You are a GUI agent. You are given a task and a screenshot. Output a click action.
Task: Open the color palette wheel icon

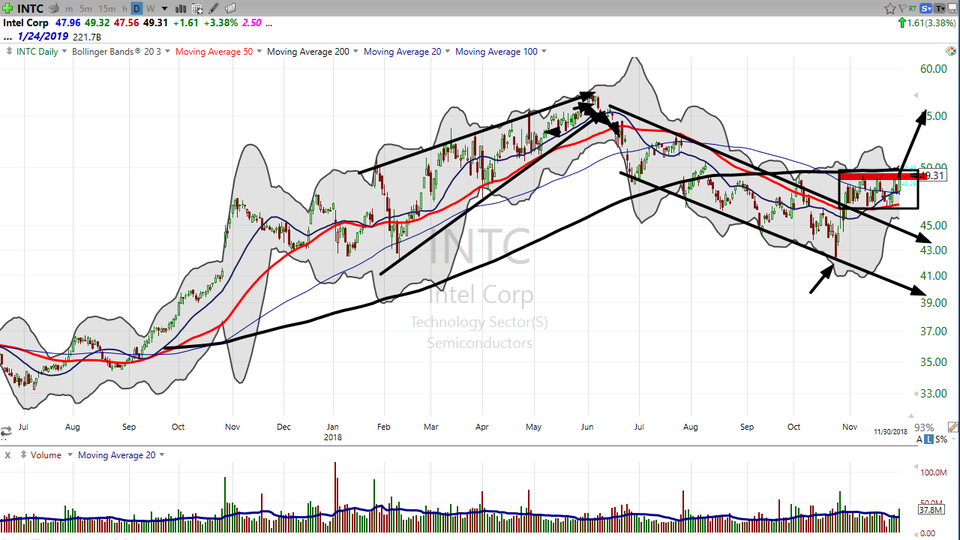(x=951, y=51)
